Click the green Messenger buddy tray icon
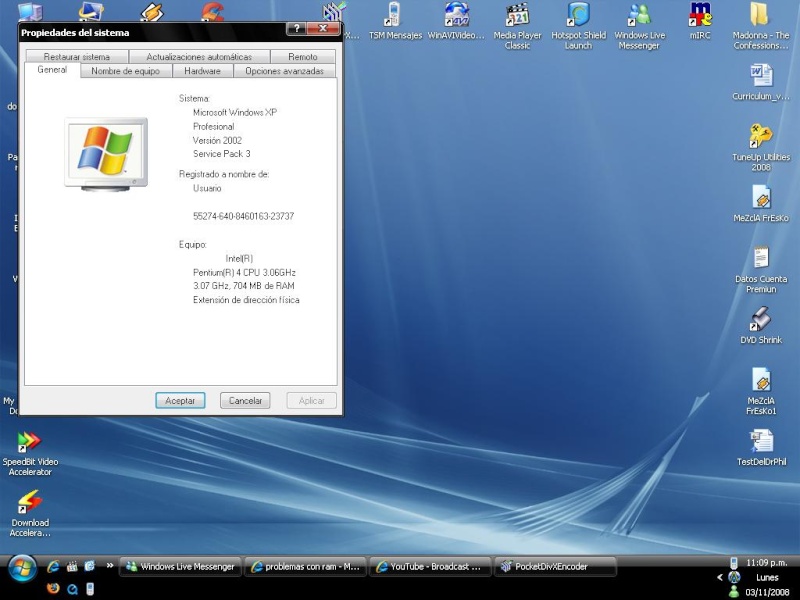 734,591
